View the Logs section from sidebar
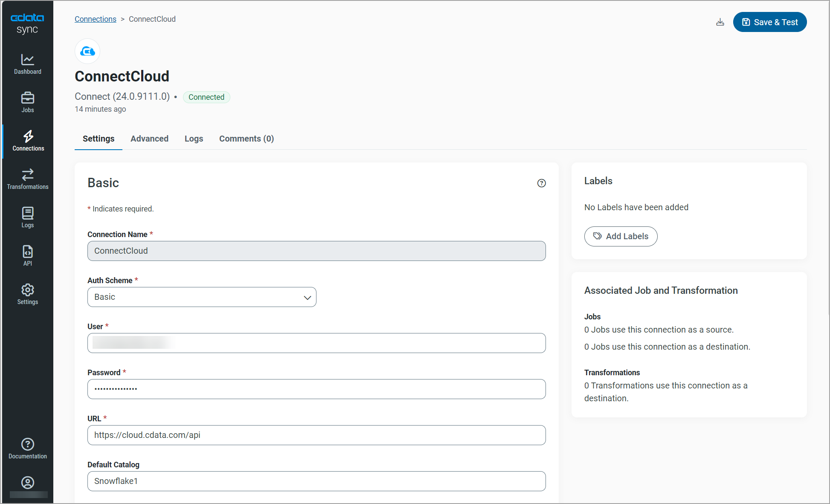The image size is (830, 504). coord(27,217)
